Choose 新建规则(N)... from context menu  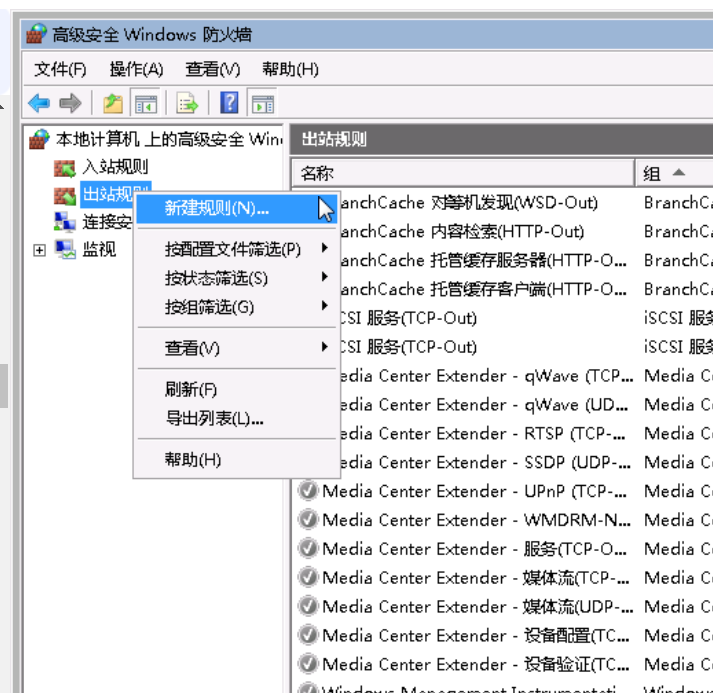point(236,209)
